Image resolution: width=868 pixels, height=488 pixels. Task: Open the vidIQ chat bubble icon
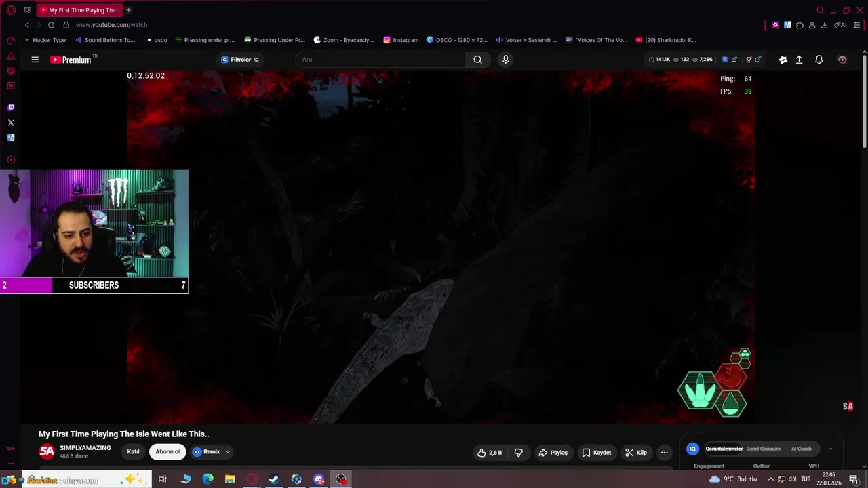[x=757, y=60]
